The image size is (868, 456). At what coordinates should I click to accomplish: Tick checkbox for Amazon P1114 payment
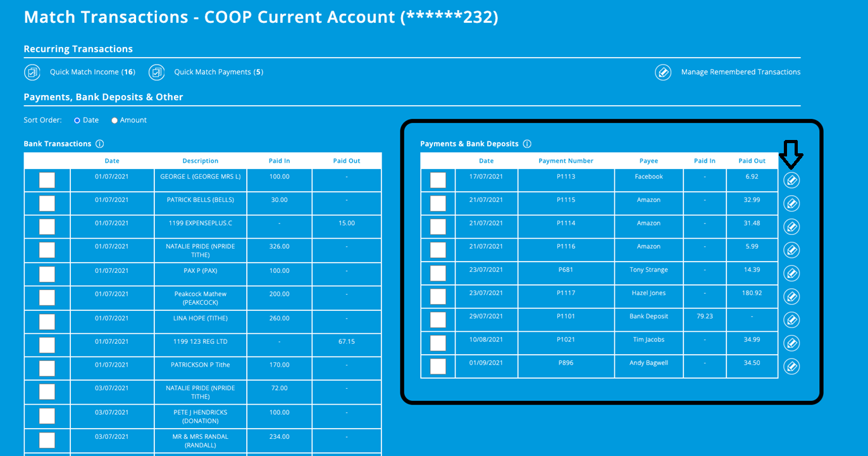point(438,227)
